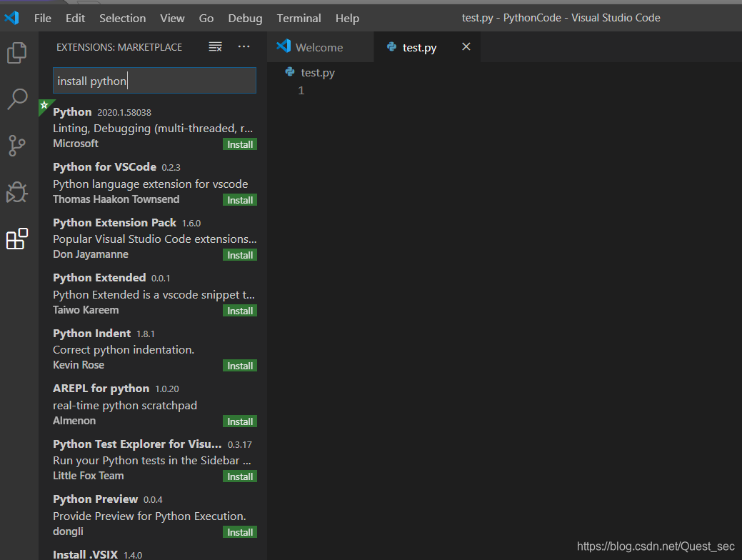Install Python Test Explorer extension
The height and width of the screenshot is (560, 742).
coord(240,476)
